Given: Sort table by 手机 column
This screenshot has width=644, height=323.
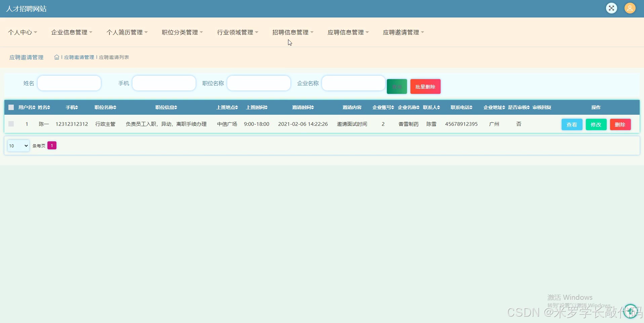Looking at the screenshot, I should [x=72, y=107].
